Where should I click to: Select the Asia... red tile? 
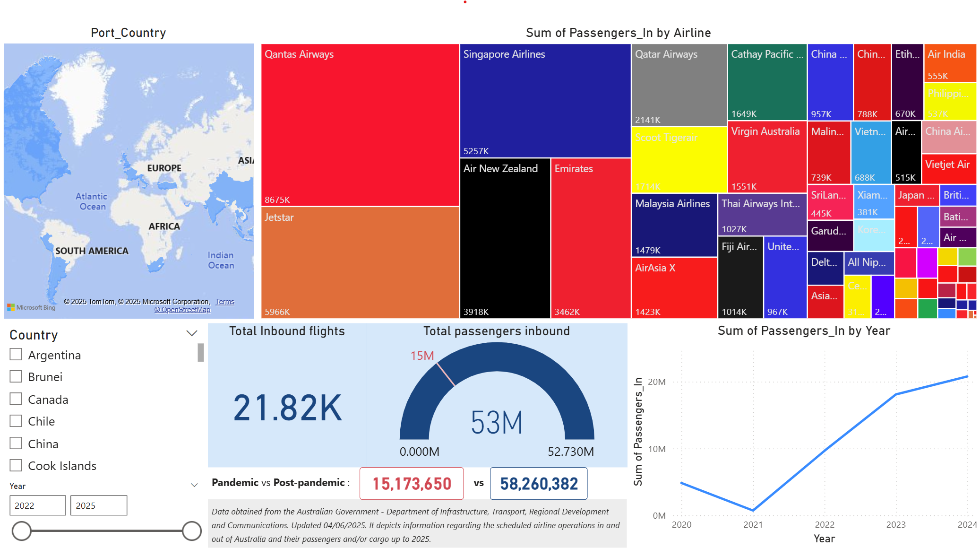(825, 302)
